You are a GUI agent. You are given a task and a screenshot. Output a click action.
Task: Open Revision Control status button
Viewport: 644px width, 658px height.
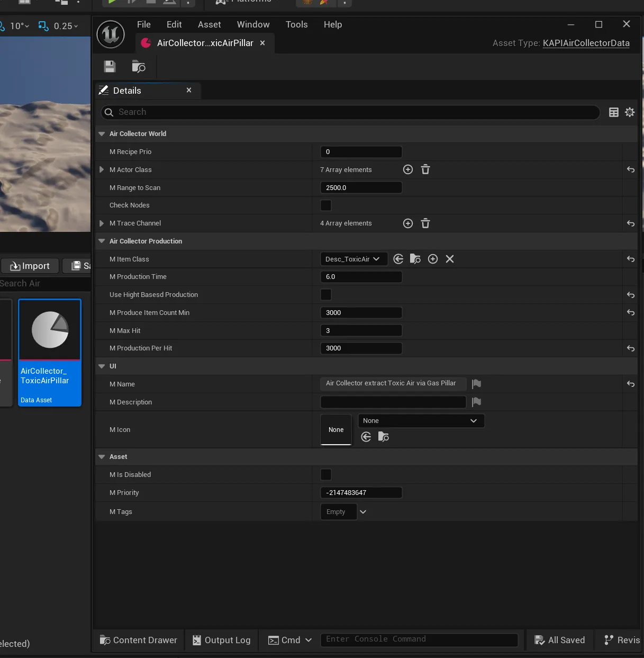click(x=622, y=640)
